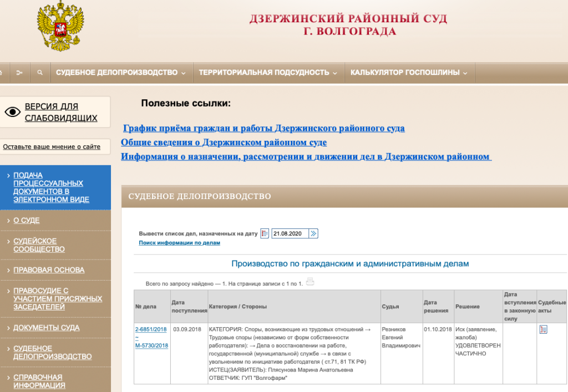Enable the visually impaired version
Viewport: 568px width, 392px height.
click(x=61, y=112)
